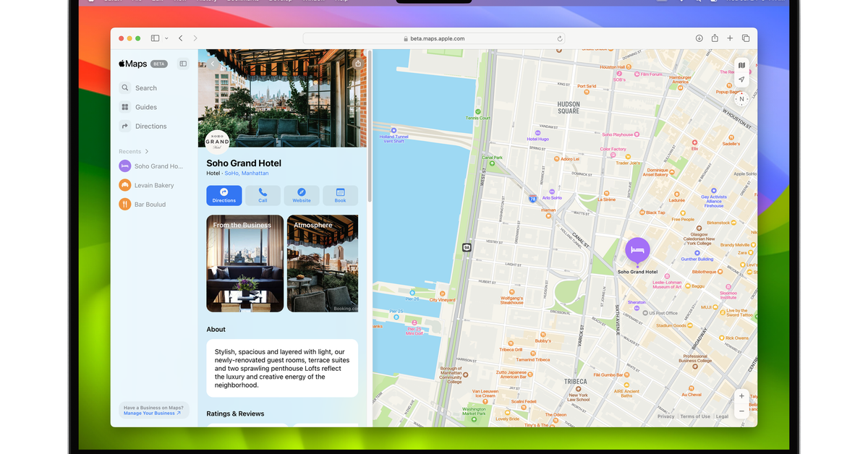Select Holland Tunnel Vent Shaft marker
868x454 pixels.
tap(394, 134)
